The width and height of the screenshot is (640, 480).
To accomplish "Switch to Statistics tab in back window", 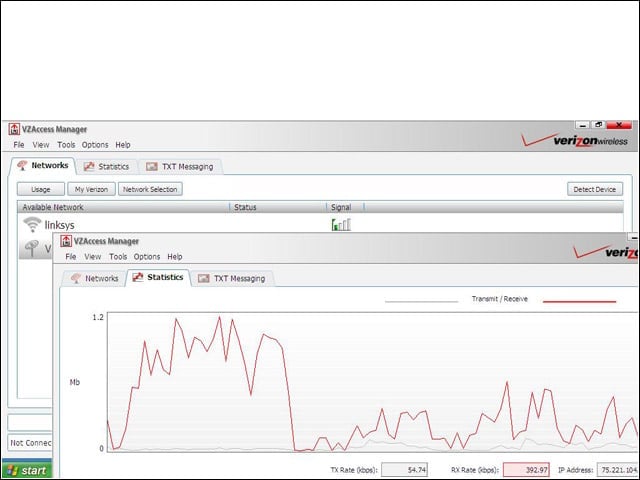I will [107, 167].
